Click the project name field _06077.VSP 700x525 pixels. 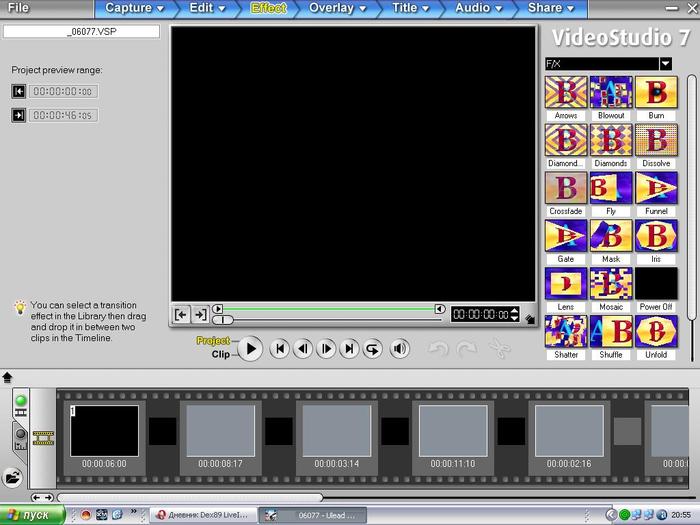coord(81,32)
